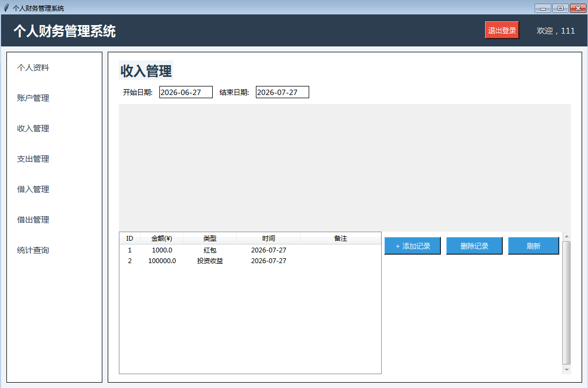The image size is (588, 388).
Task: Click the 金额(¥) column header
Action: point(162,238)
